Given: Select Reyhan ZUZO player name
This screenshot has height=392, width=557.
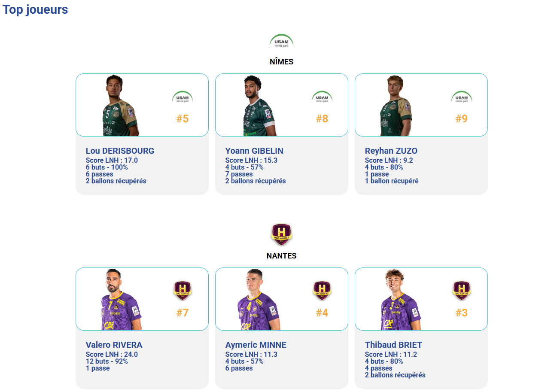Looking at the screenshot, I should coord(391,151).
